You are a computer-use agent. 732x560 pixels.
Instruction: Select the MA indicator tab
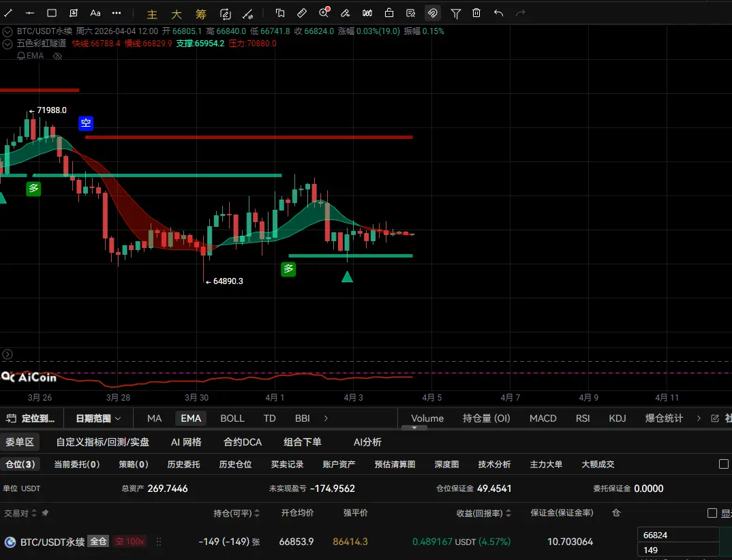[x=155, y=418]
